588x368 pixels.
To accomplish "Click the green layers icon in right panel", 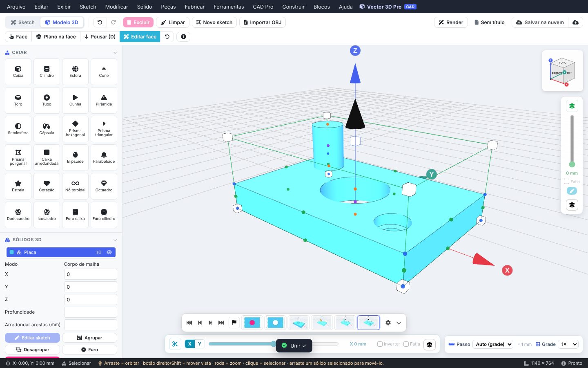I will tap(572, 106).
